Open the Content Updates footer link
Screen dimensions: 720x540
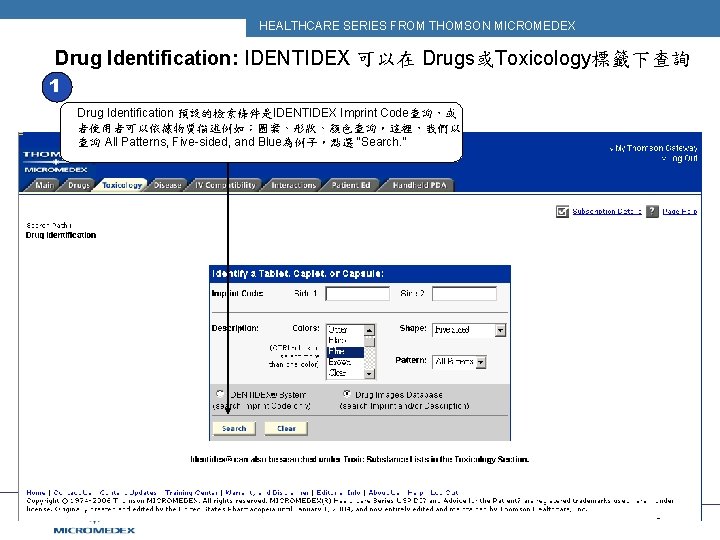[128, 492]
